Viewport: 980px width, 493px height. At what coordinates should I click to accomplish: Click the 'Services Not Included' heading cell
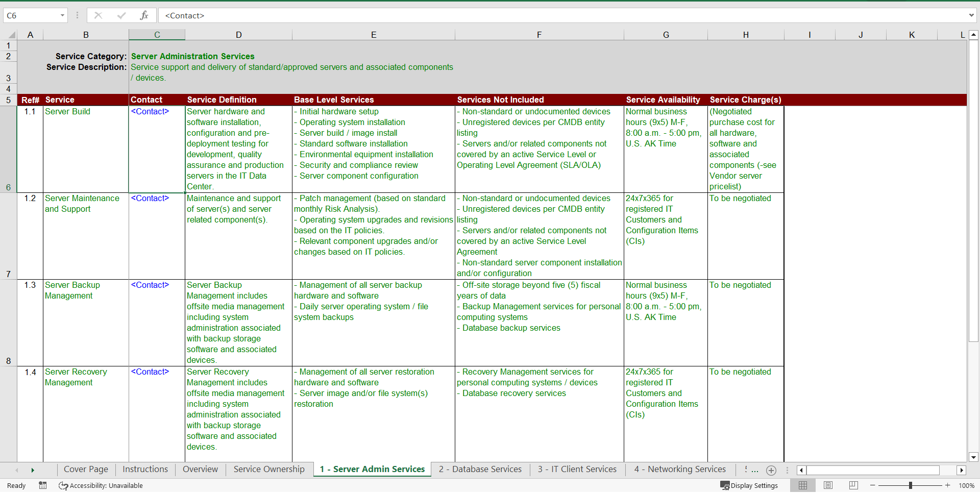(539, 100)
